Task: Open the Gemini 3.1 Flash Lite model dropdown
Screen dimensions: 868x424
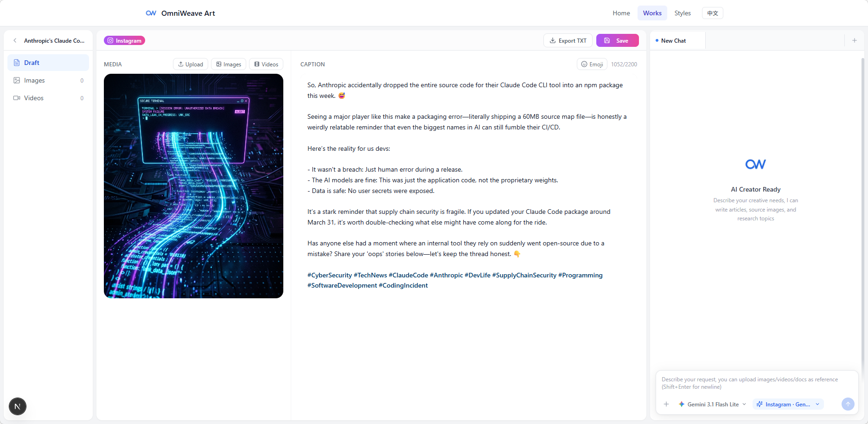Action: point(712,405)
